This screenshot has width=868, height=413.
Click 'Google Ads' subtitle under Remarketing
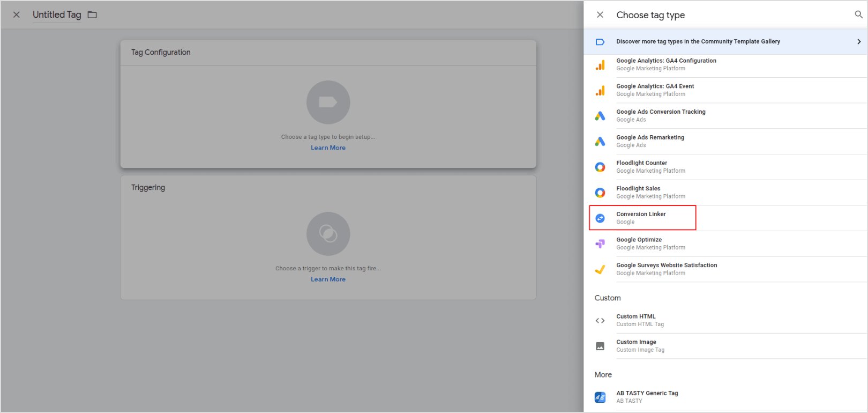631,145
